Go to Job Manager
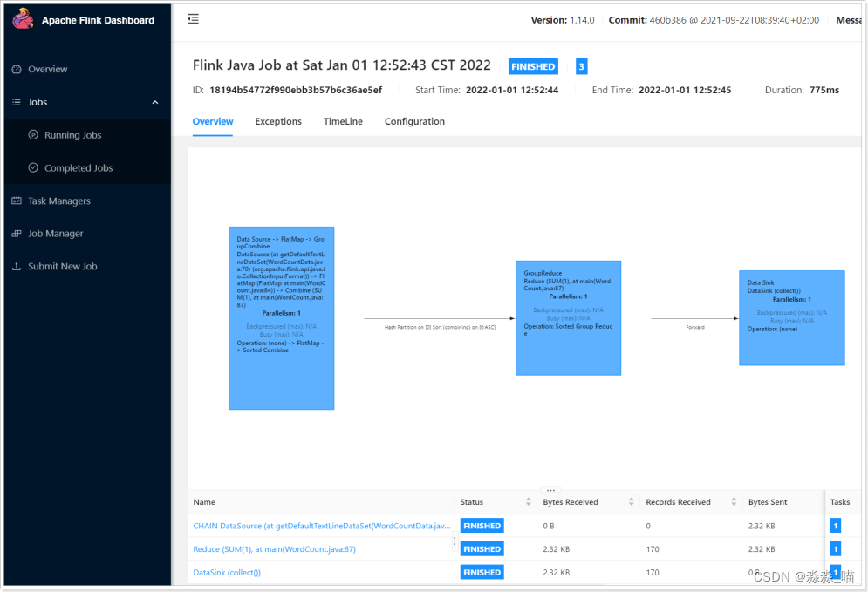 [x=55, y=234]
